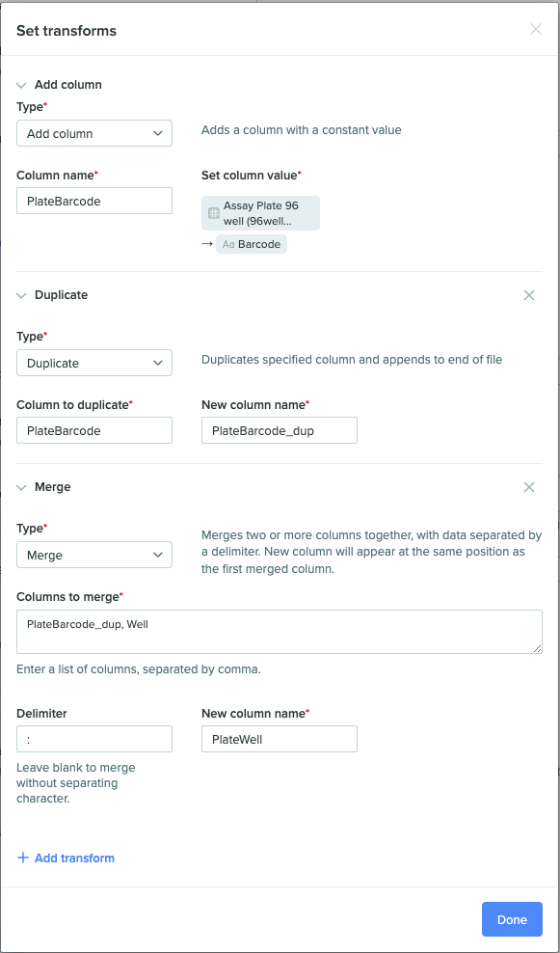The width and height of the screenshot is (560, 953).
Task: Click inside the Delimiter field
Action: pos(93,738)
